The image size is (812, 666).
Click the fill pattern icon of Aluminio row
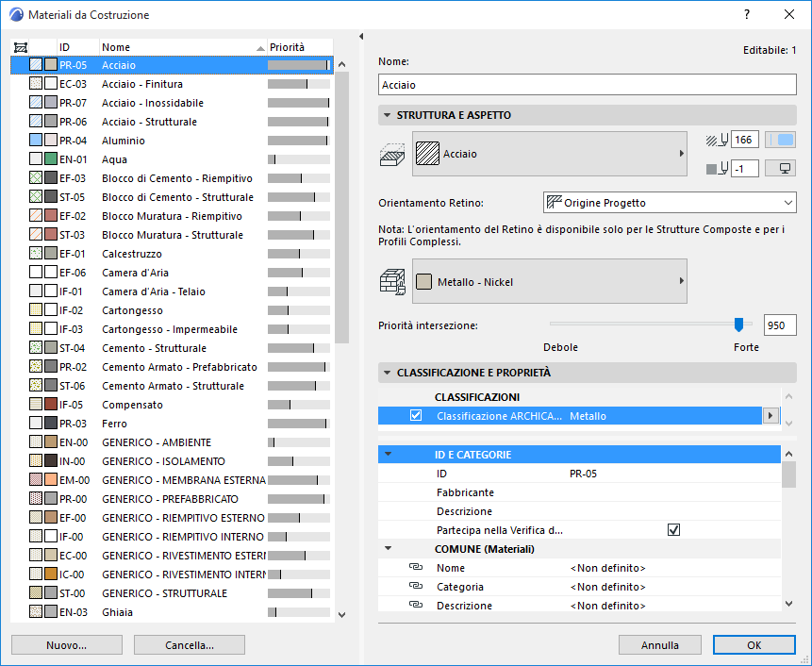36,140
